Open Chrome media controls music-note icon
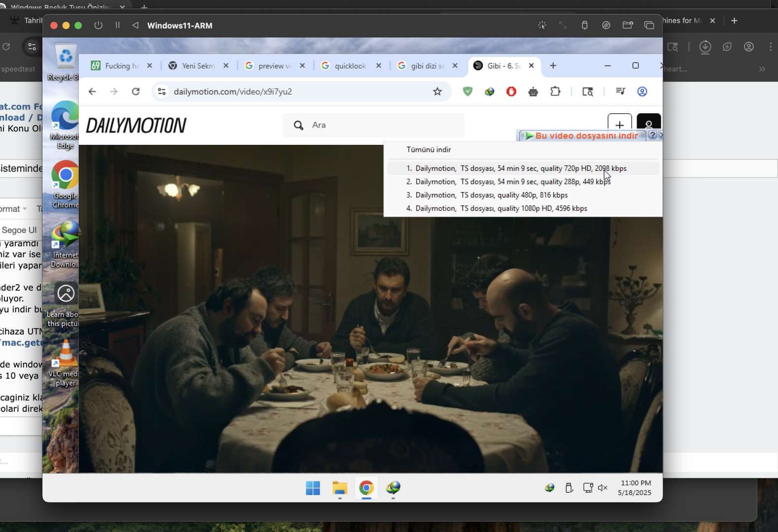The width and height of the screenshot is (778, 532). (x=620, y=91)
